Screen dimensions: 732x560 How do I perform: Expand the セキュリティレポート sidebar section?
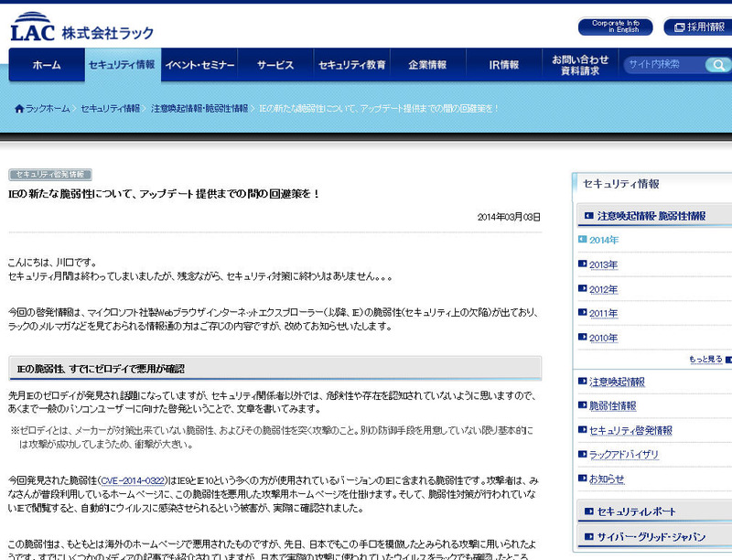coord(653,512)
